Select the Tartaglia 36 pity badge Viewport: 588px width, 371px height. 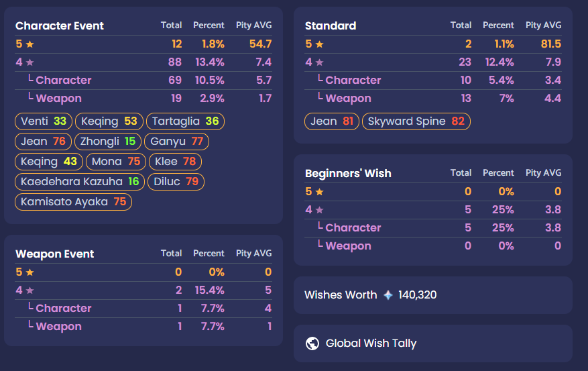click(185, 121)
